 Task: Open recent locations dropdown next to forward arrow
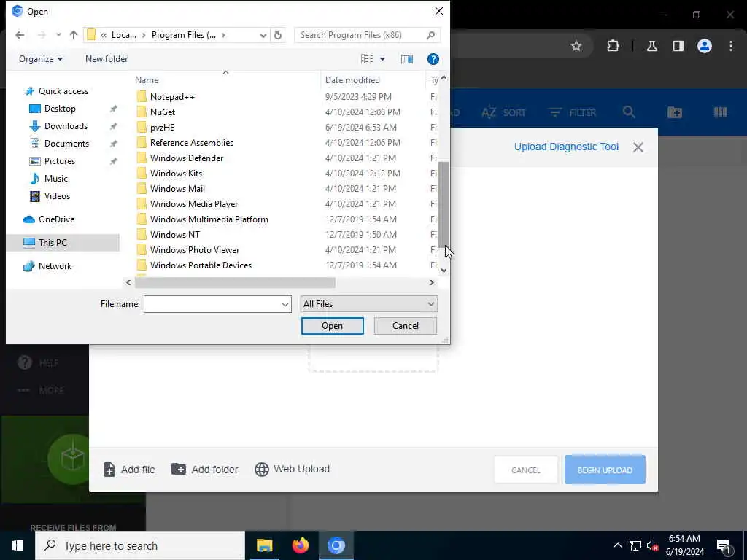tap(58, 35)
